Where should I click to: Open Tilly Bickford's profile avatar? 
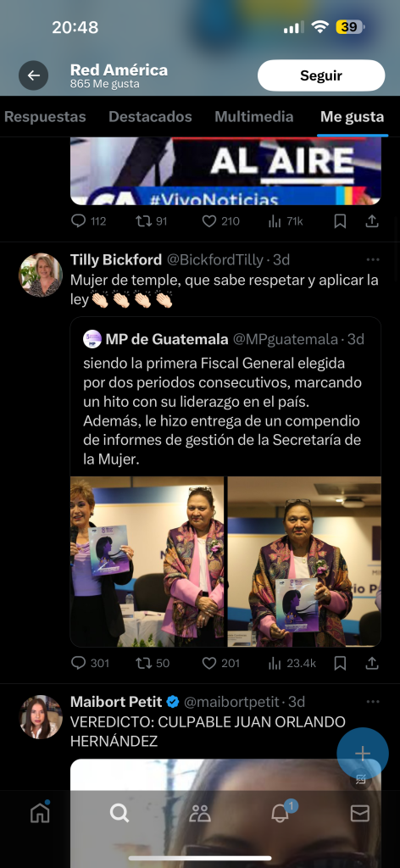click(41, 275)
